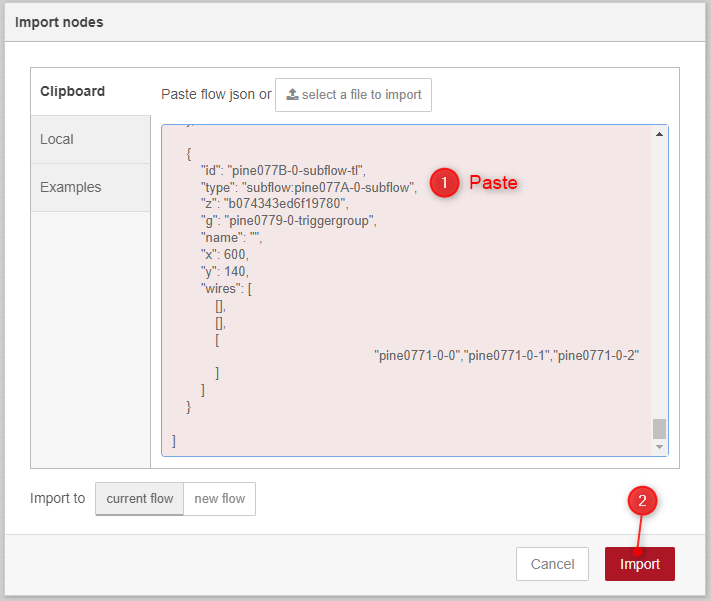Click the Import nodes dialog title
711x601 pixels.
click(59, 22)
